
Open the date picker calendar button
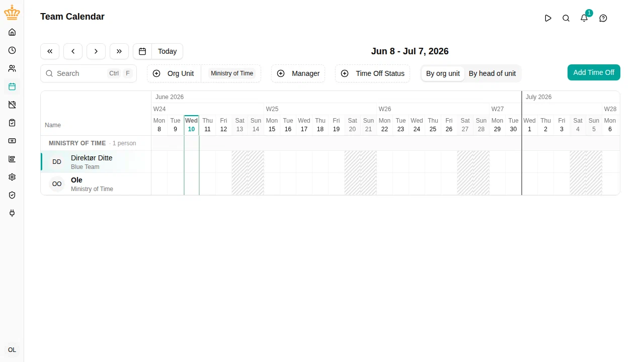point(142,51)
